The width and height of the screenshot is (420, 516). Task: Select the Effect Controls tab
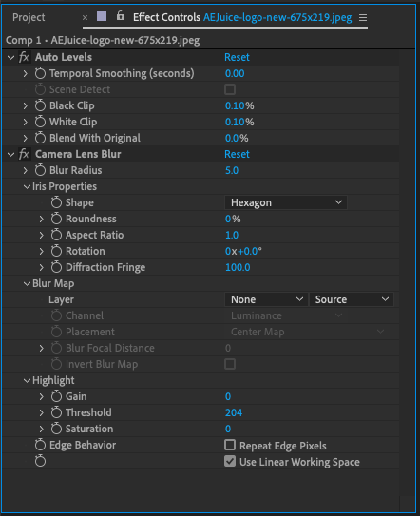[x=166, y=17]
